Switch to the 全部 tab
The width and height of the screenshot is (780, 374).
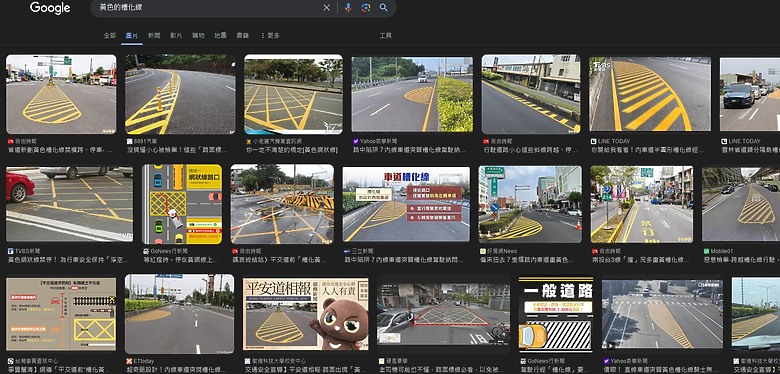click(x=109, y=36)
